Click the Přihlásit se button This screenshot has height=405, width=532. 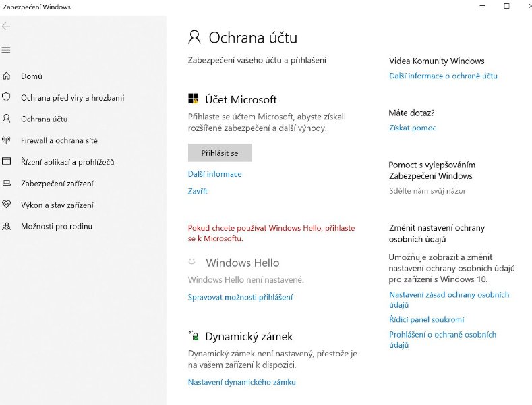(x=220, y=153)
